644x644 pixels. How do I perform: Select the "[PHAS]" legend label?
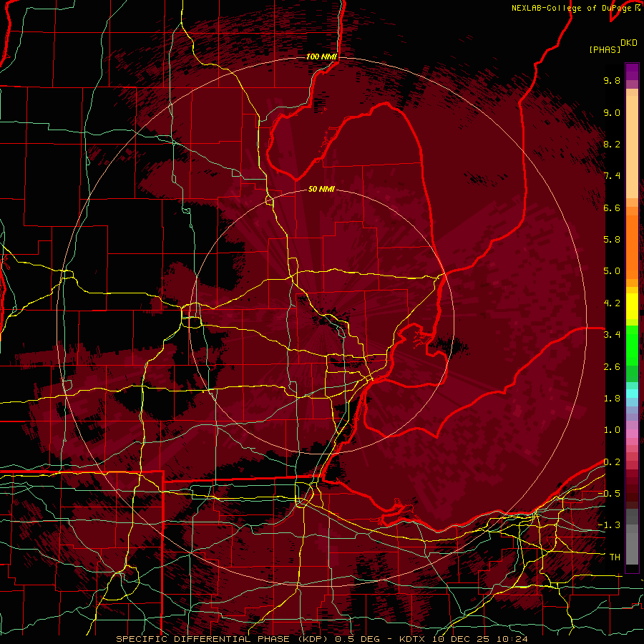pos(605,49)
